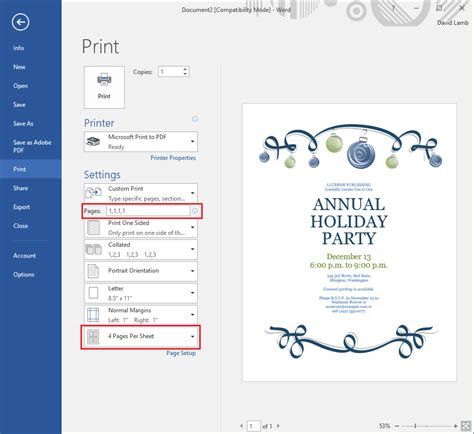This screenshot has height=434, width=474.
Task: Click Close in the sidebar
Action: click(x=20, y=226)
